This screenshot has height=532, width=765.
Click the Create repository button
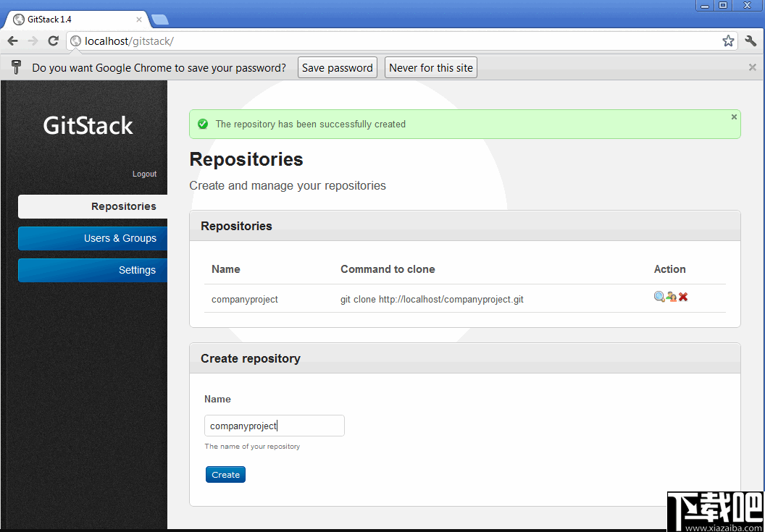(x=225, y=475)
